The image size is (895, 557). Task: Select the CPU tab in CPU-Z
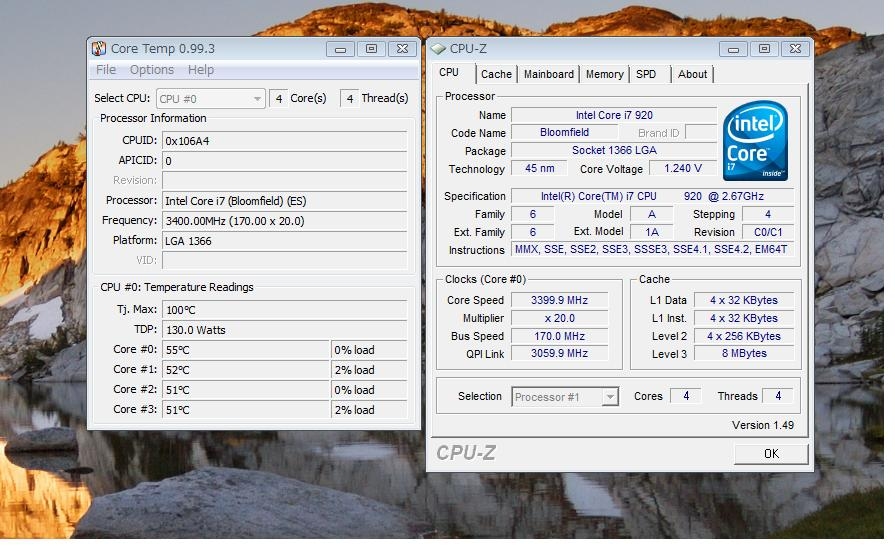449,72
